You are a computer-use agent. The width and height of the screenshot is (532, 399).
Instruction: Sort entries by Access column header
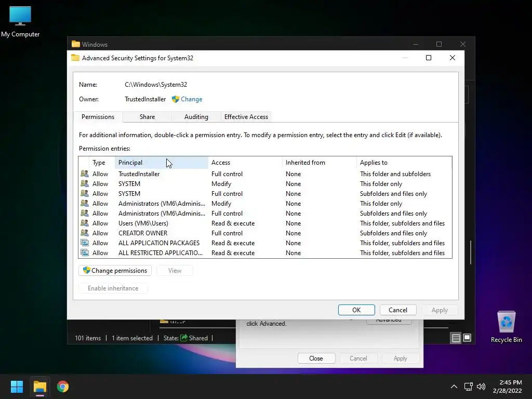tap(245, 163)
